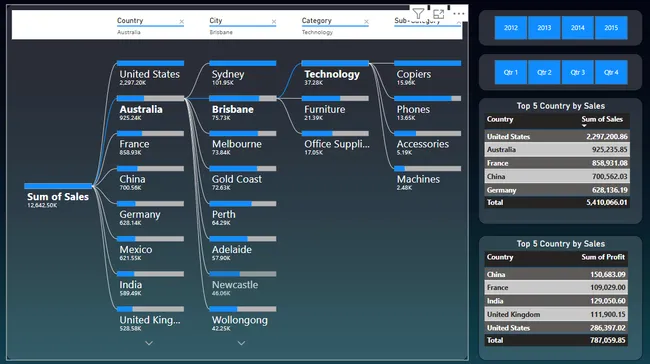Viewport: 650px width, 364px height.
Task: Open the more options ellipsis
Action: click(x=458, y=14)
